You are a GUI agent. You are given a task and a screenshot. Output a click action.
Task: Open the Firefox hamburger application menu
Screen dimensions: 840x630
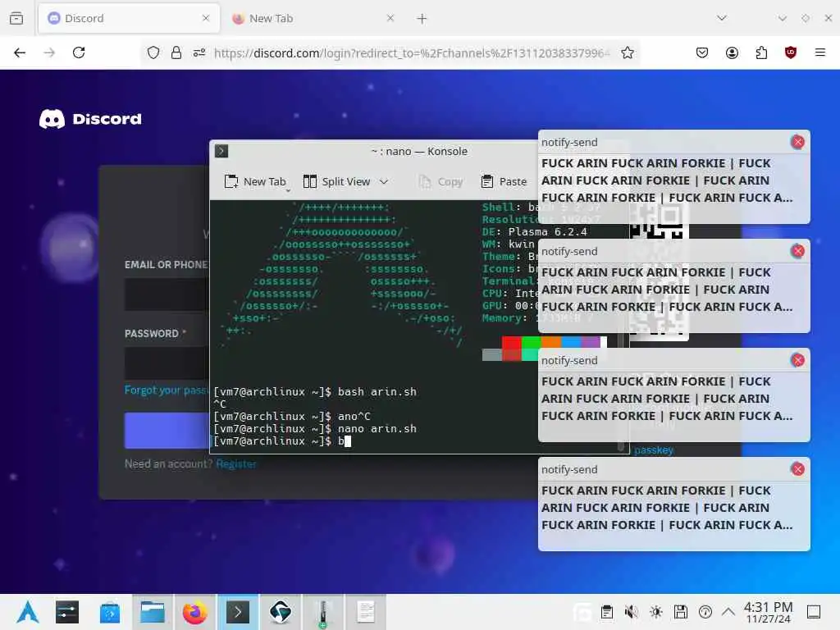[820, 52]
